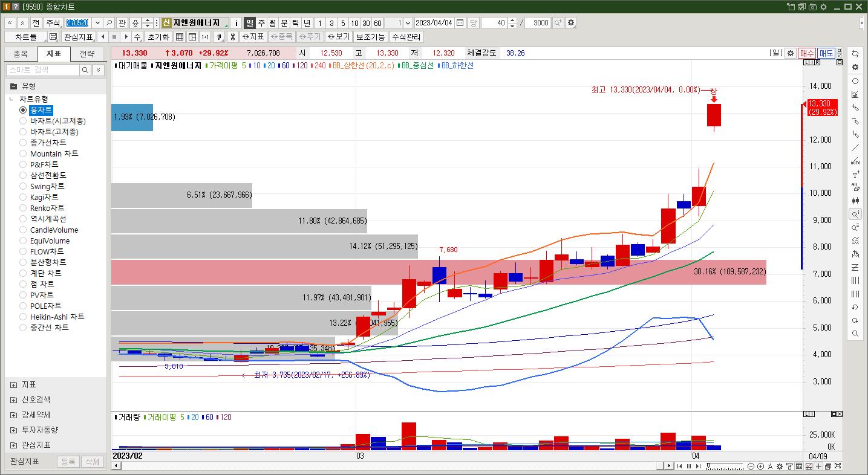Click the 3000 total count field
This screenshot has height=475, width=868.
(x=538, y=23)
